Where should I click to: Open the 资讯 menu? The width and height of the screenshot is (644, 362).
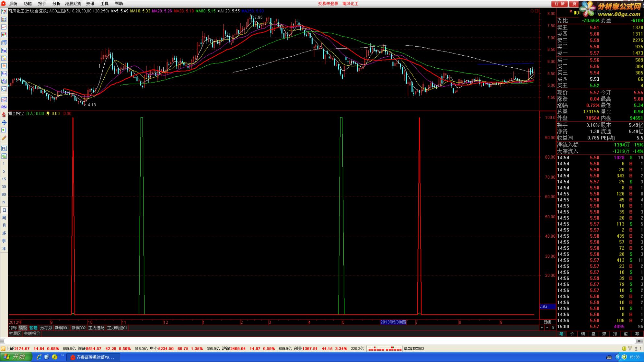90,4
